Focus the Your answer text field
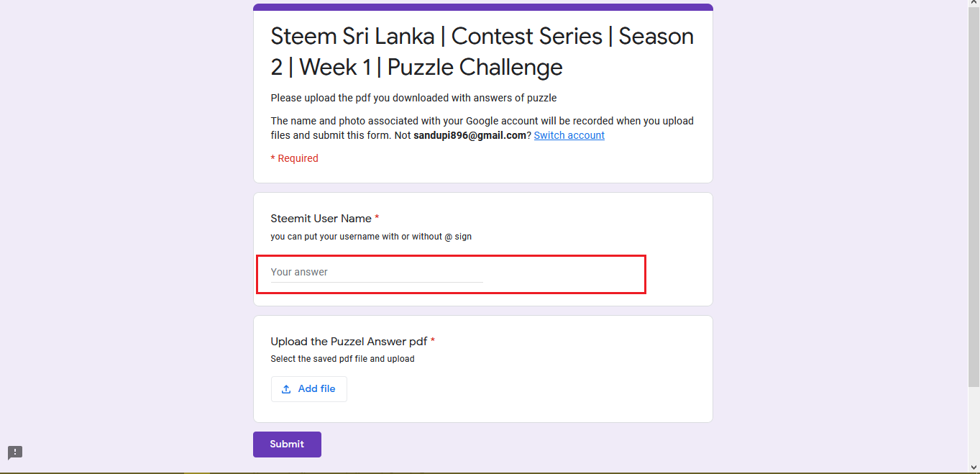 click(x=377, y=273)
